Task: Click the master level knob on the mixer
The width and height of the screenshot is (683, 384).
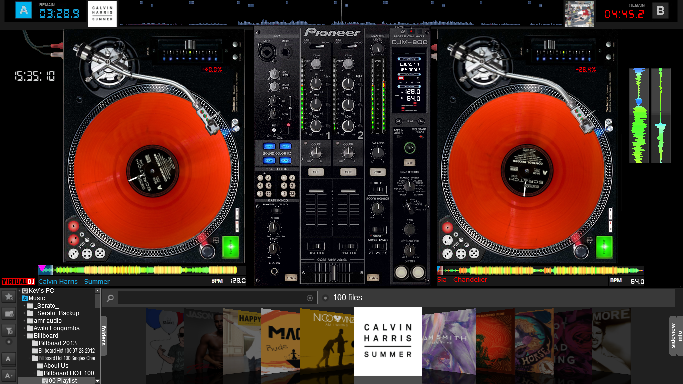Action: (x=377, y=49)
